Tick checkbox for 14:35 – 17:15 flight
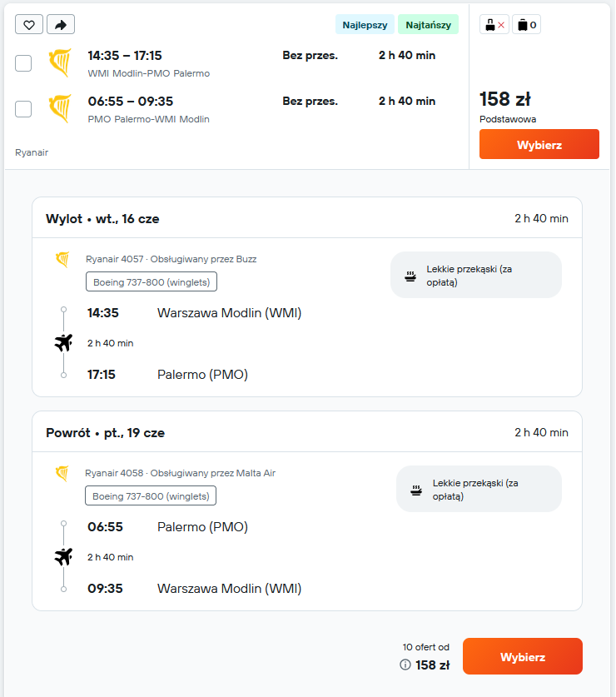The width and height of the screenshot is (616, 697). coord(23,63)
